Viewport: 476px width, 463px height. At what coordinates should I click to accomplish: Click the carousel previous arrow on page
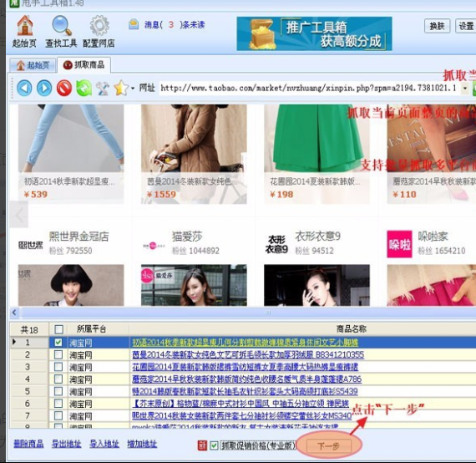(19, 215)
